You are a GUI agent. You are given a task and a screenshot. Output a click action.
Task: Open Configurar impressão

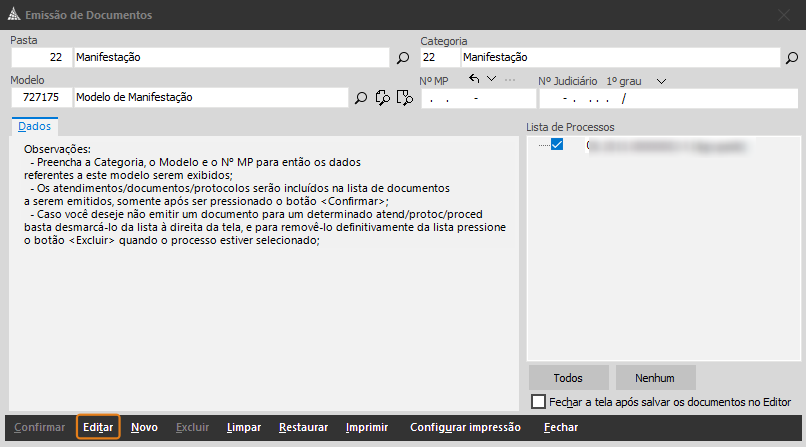coord(465,427)
